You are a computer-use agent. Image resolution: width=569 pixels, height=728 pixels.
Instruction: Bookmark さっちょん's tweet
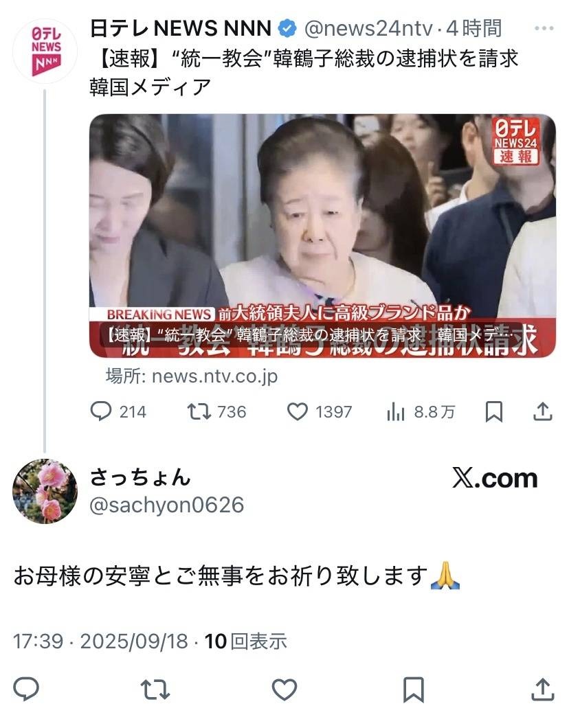414,690
